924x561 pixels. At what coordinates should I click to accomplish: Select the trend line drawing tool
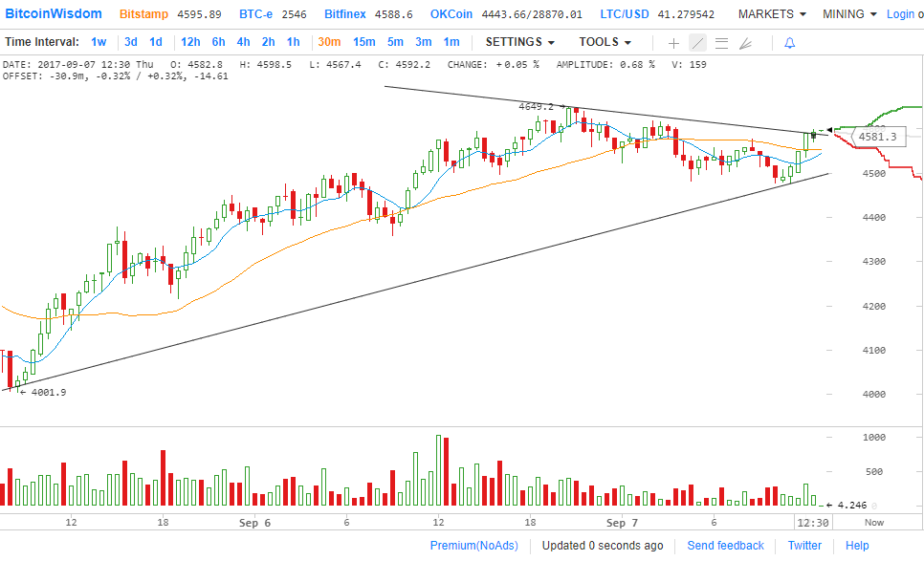pyautogui.click(x=697, y=43)
